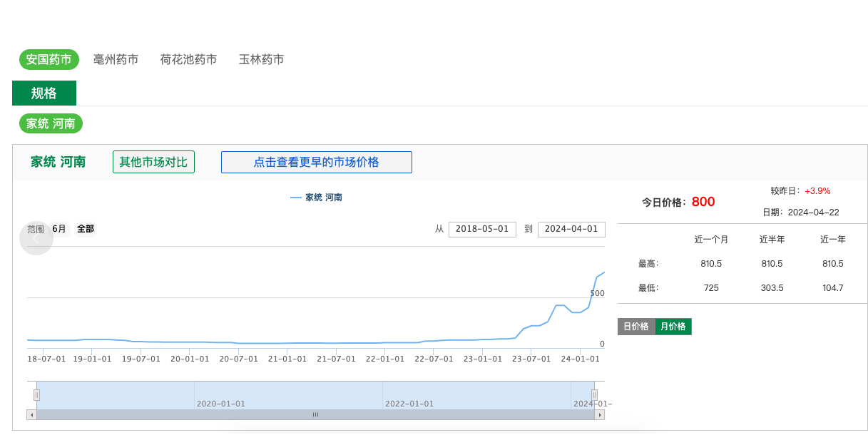Click the date 2024-04-22 text

click(x=813, y=213)
